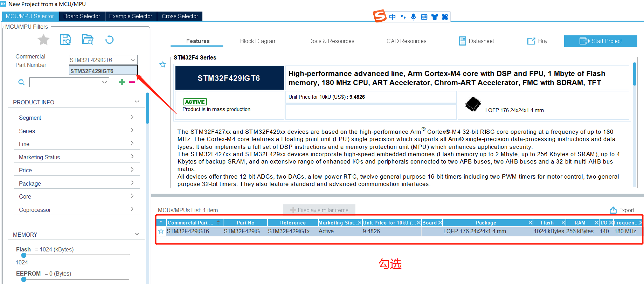Remove the Board column with its X
The image size is (644, 284).
pos(440,223)
